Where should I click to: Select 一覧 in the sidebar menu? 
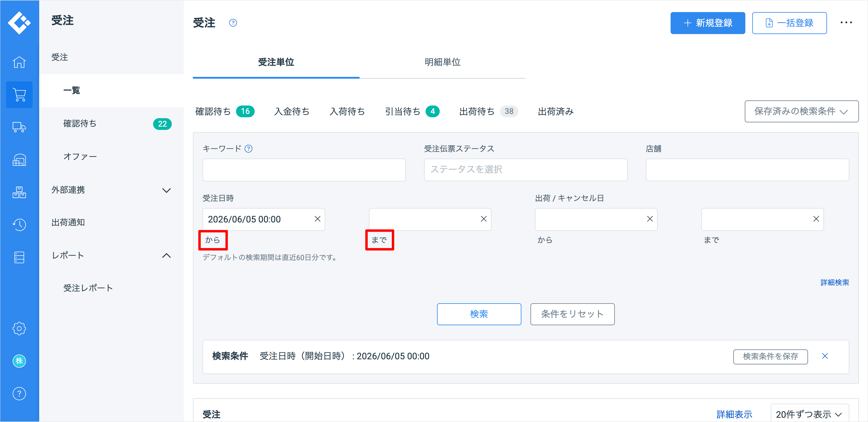tap(112, 91)
